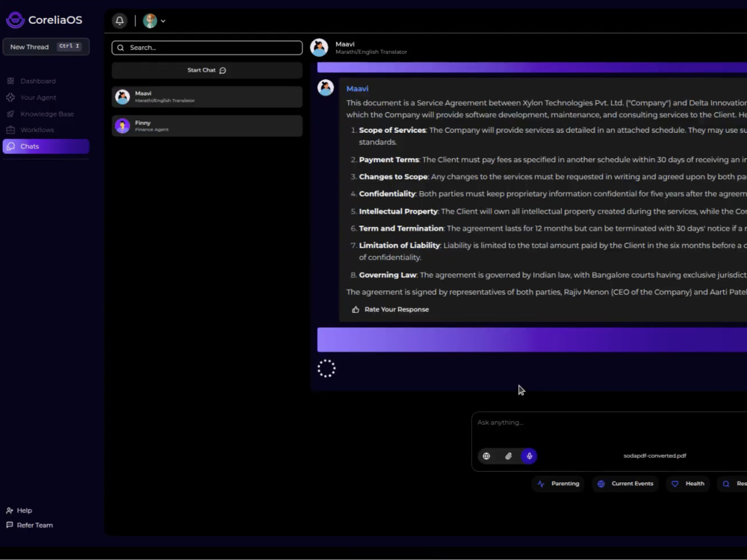This screenshot has height=560, width=747.
Task: Click the paperclip attach icon
Action: click(508, 456)
